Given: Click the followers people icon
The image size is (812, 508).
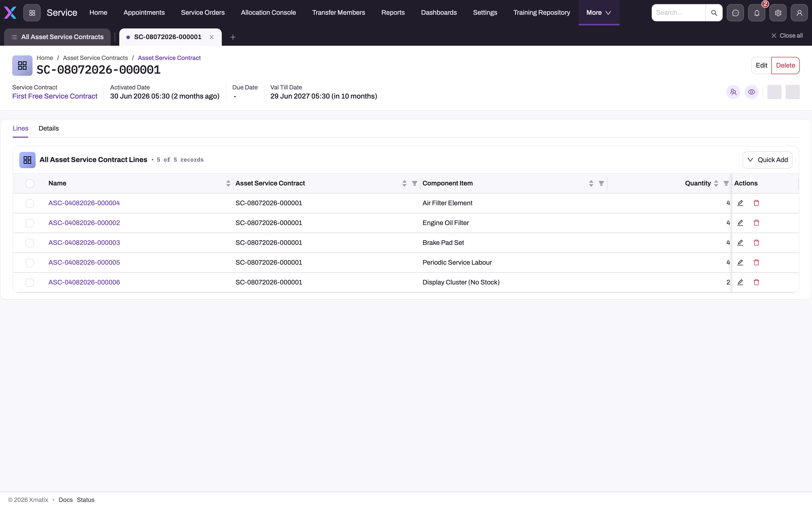Looking at the screenshot, I should pyautogui.click(x=733, y=92).
